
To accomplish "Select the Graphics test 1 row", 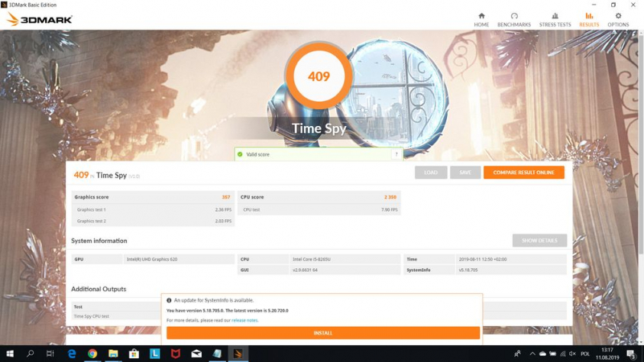I will [153, 209].
